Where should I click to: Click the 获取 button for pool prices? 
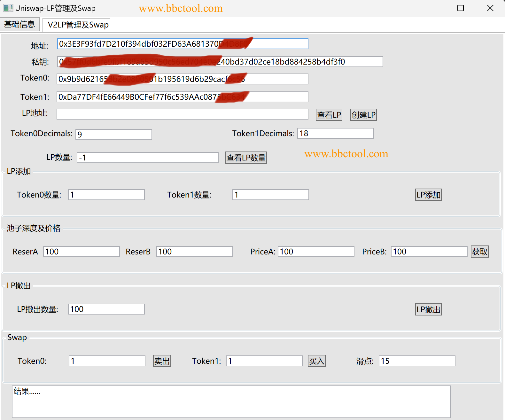tap(479, 252)
